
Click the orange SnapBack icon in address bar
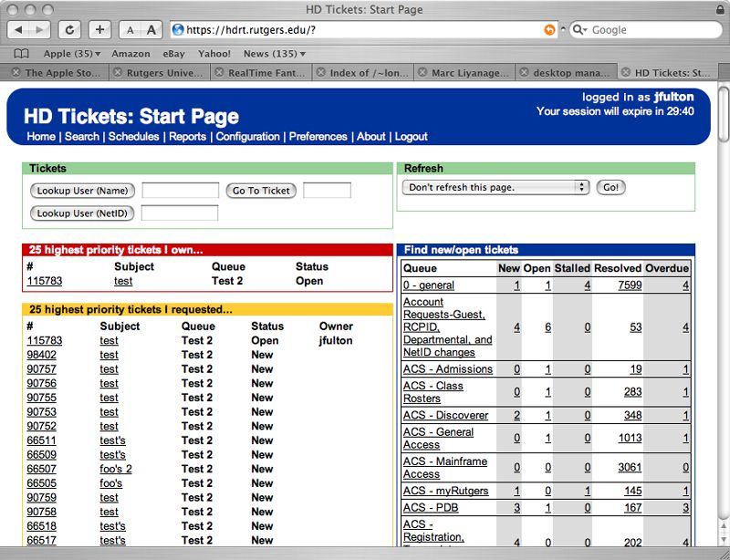click(x=549, y=29)
